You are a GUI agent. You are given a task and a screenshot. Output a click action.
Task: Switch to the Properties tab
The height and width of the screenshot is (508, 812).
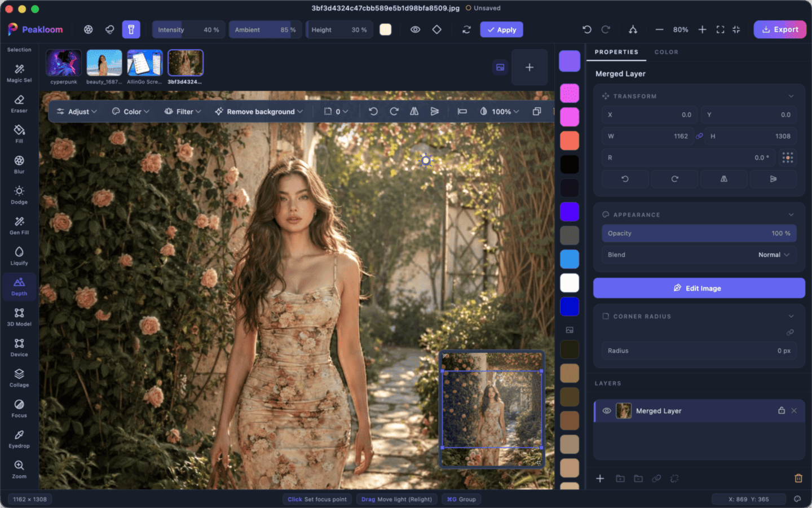[616, 52]
